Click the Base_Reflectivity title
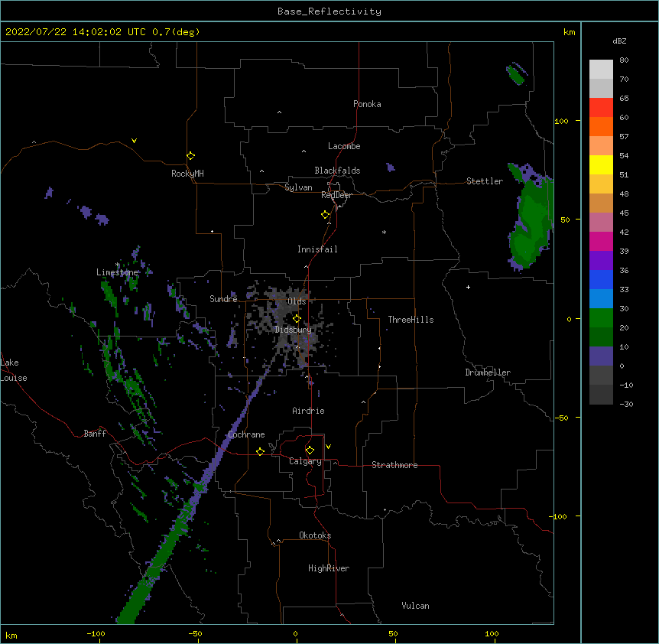The width and height of the screenshot is (659, 644). (x=329, y=11)
